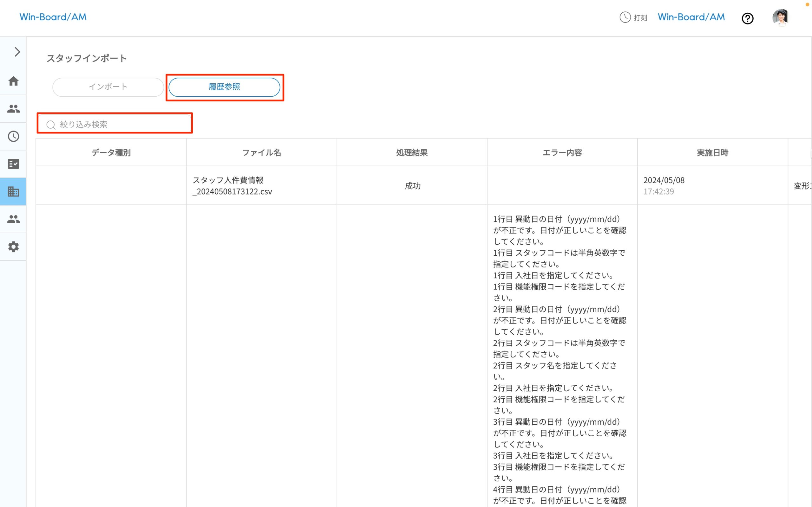This screenshot has height=507, width=812.
Task: Open the attendance clock icon in sidebar
Action: 13,136
